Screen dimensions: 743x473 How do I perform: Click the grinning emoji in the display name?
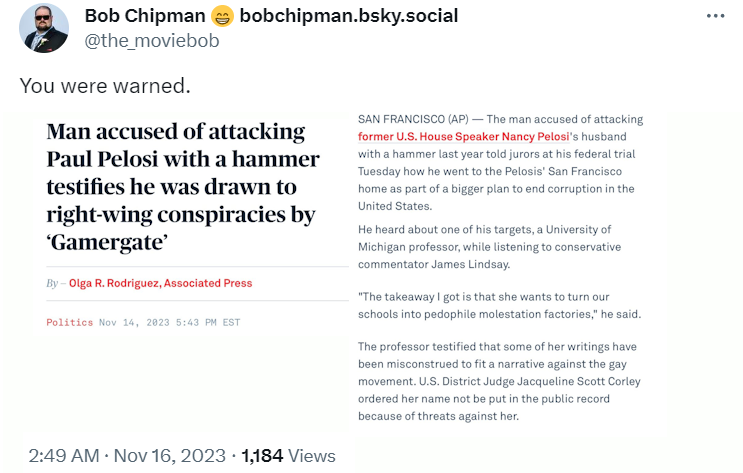pyautogui.click(x=221, y=16)
